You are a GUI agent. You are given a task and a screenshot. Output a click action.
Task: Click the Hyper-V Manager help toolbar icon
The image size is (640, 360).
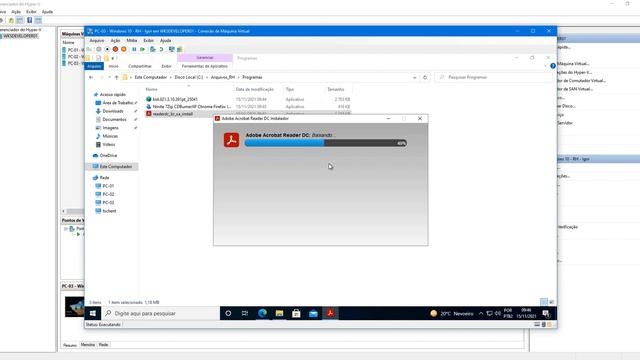tap(29, 20)
